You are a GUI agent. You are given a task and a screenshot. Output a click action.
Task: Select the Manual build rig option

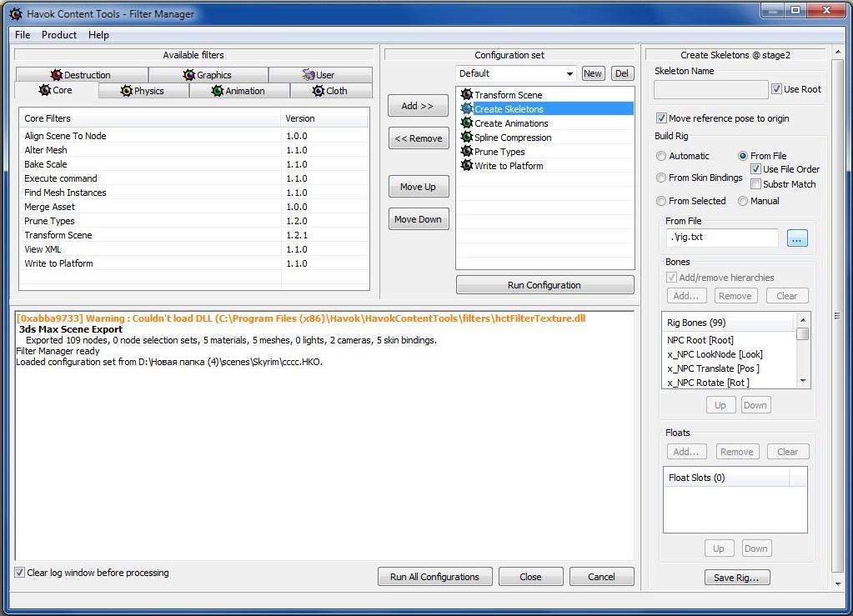pyautogui.click(x=743, y=201)
